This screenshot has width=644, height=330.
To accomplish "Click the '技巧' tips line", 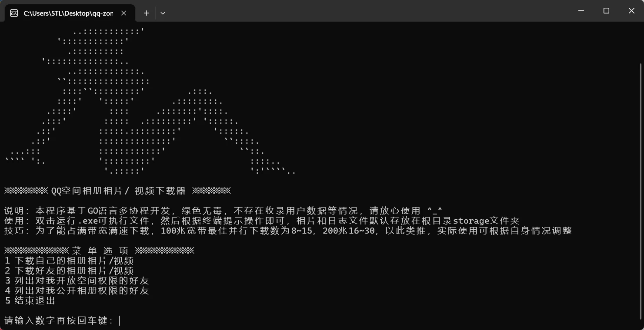I will click(x=288, y=231).
